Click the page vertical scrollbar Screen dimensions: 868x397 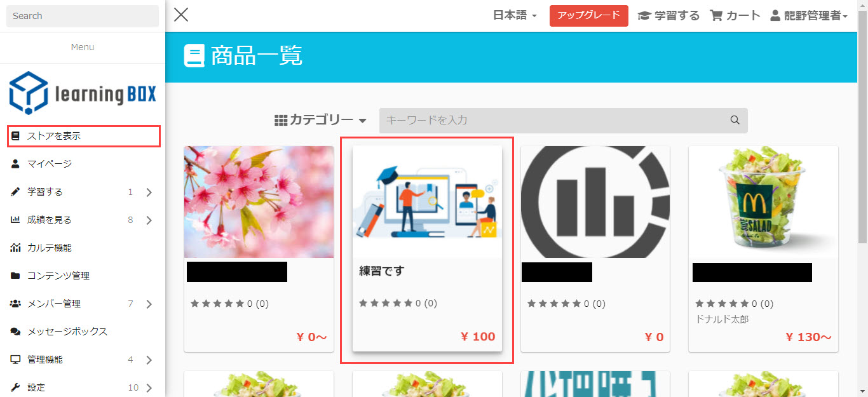coord(862,198)
